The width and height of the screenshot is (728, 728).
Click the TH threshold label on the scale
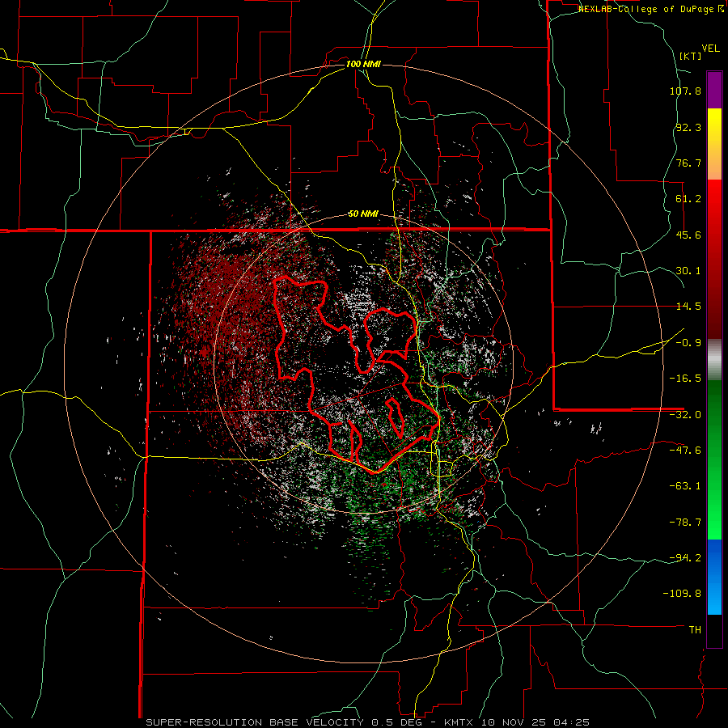(x=695, y=629)
